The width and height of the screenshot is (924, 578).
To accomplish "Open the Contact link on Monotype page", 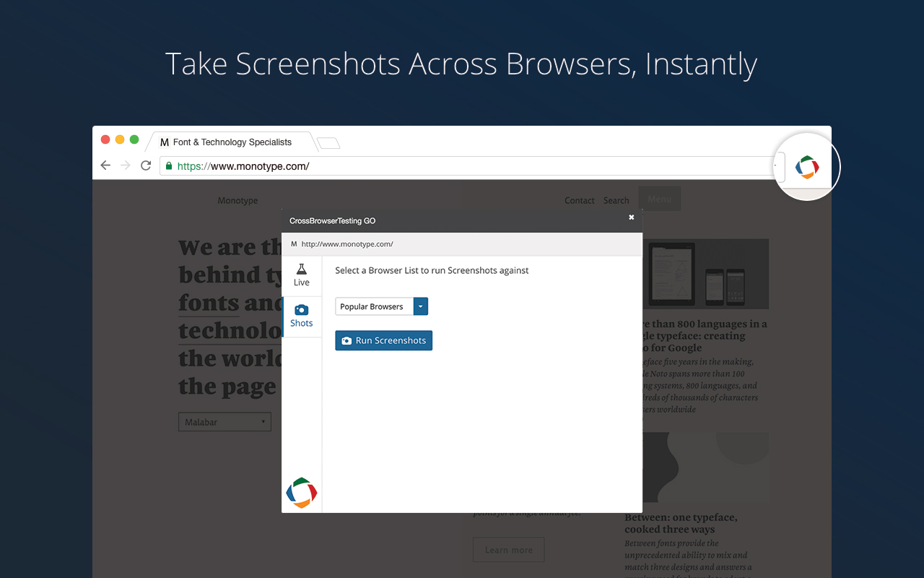I will (580, 201).
